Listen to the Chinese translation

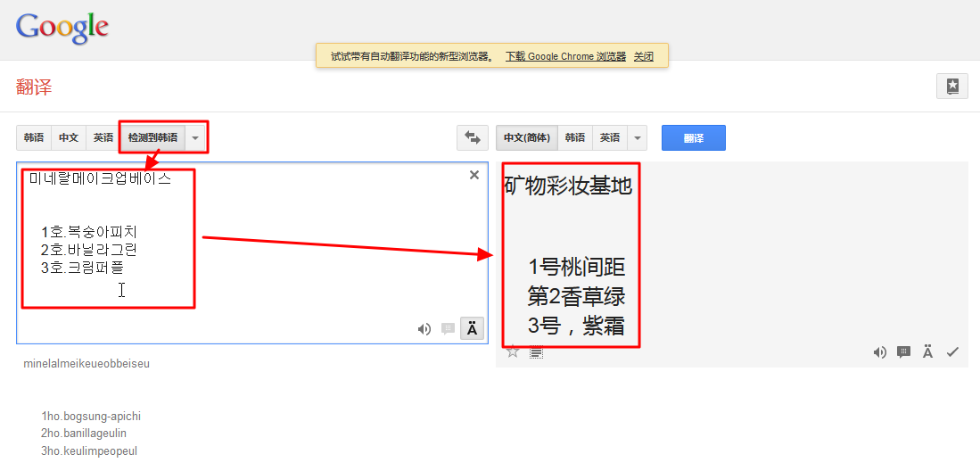(879, 352)
